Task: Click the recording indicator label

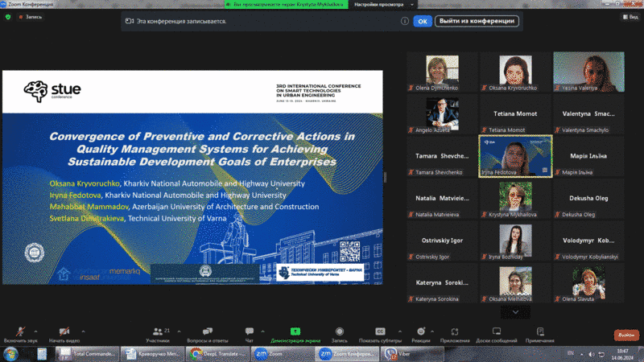Action: 31,17
